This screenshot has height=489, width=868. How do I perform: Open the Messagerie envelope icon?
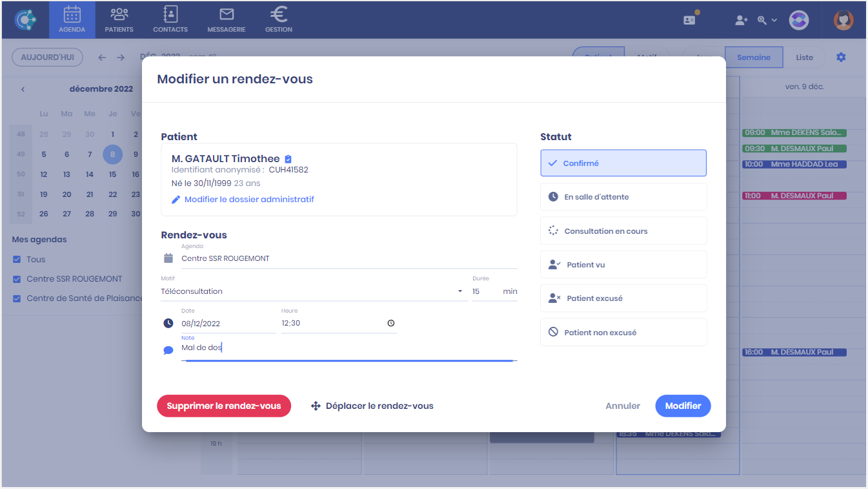[x=226, y=15]
